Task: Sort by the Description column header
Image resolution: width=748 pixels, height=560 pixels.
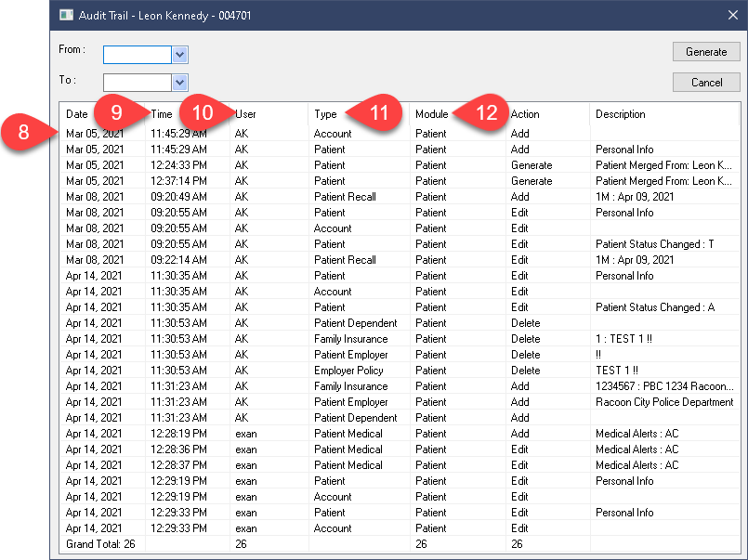Action: [x=620, y=114]
